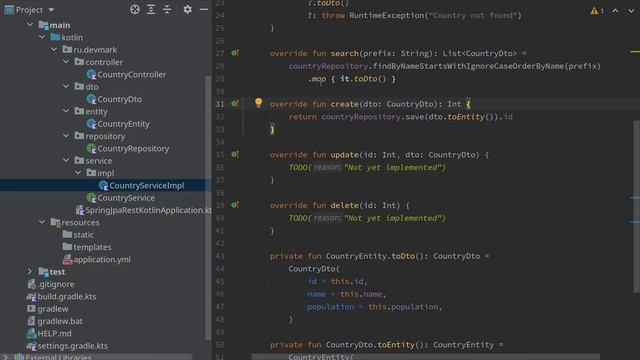Click line number 31 in gutter
Image resolution: width=640 pixels, height=360 pixels.
220,104
